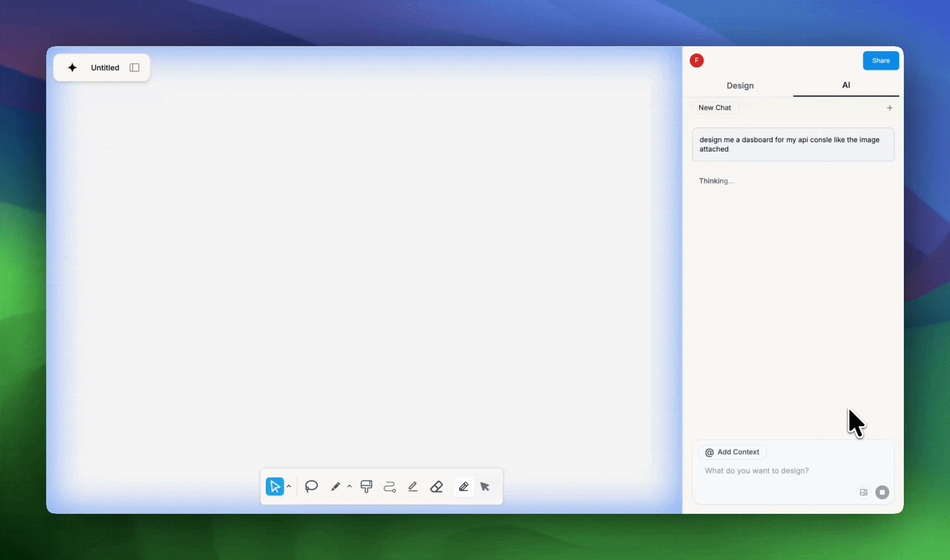
Task: Attach an image to the prompt
Action: pos(863,492)
